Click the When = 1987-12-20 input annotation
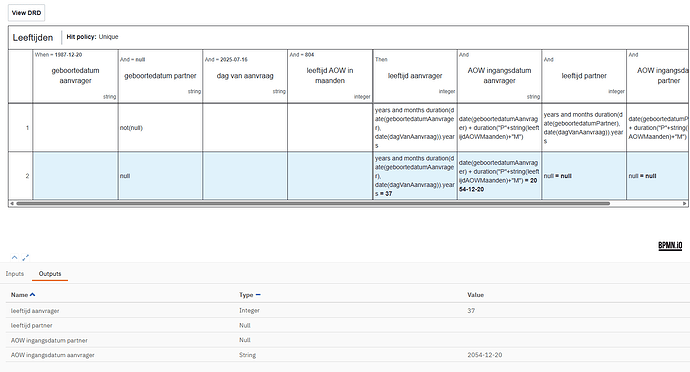Image resolution: width=690 pixels, height=372 pixels. (x=58, y=55)
